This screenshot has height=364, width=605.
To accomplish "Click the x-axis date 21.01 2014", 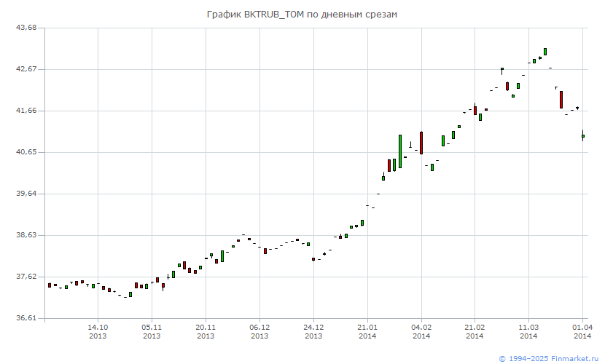I will [367, 332].
